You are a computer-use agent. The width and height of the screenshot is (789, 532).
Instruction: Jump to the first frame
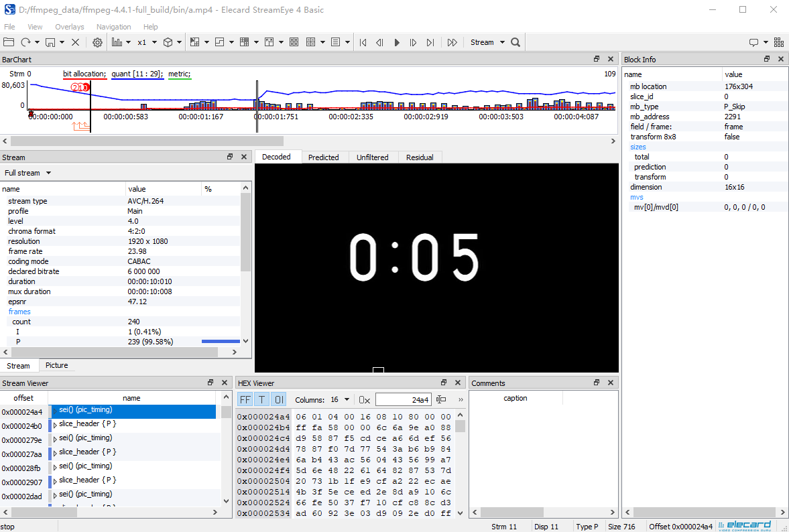tap(363, 42)
